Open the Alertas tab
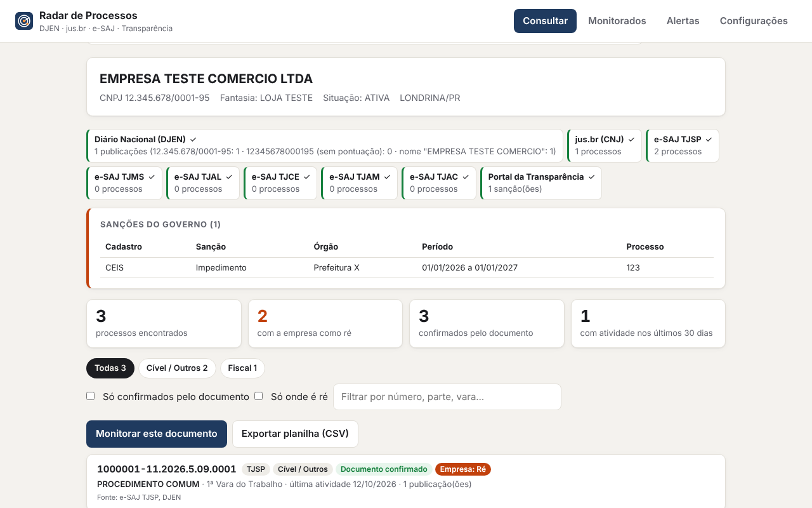 tap(683, 21)
